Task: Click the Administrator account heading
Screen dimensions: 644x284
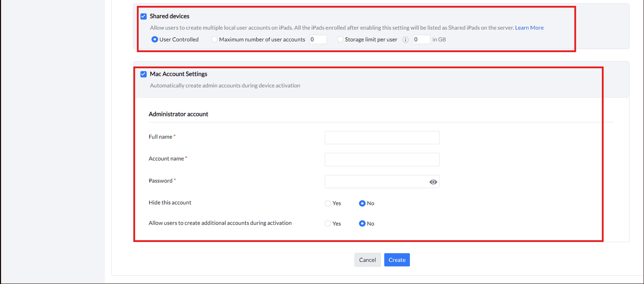Action: tap(178, 114)
